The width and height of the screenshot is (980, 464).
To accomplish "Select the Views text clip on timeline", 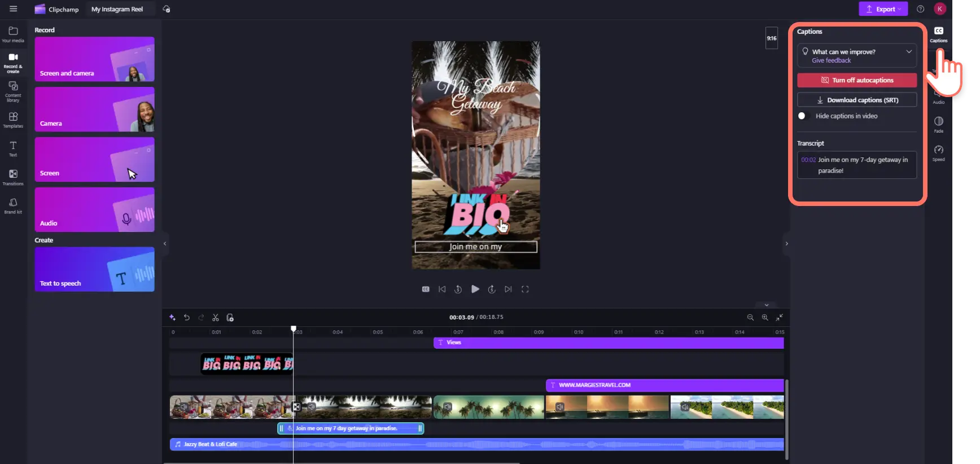I will 609,343.
